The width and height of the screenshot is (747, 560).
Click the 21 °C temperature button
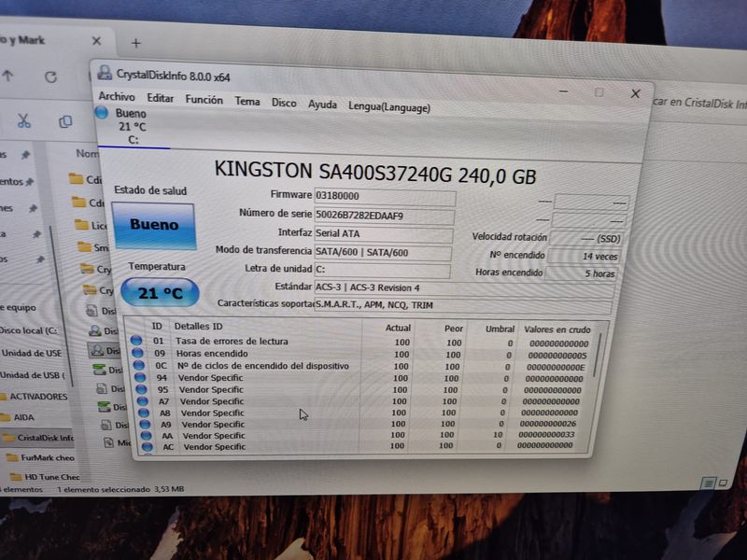[160, 292]
